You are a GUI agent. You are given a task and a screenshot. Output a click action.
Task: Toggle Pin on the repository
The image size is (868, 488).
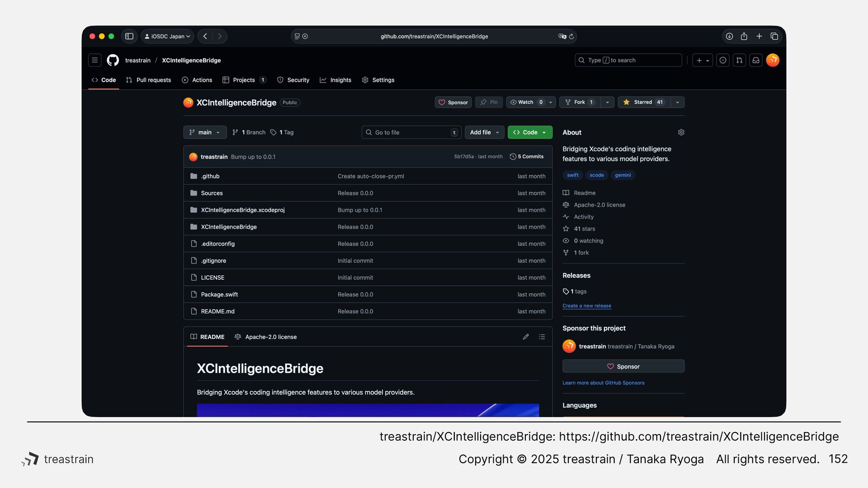point(489,102)
